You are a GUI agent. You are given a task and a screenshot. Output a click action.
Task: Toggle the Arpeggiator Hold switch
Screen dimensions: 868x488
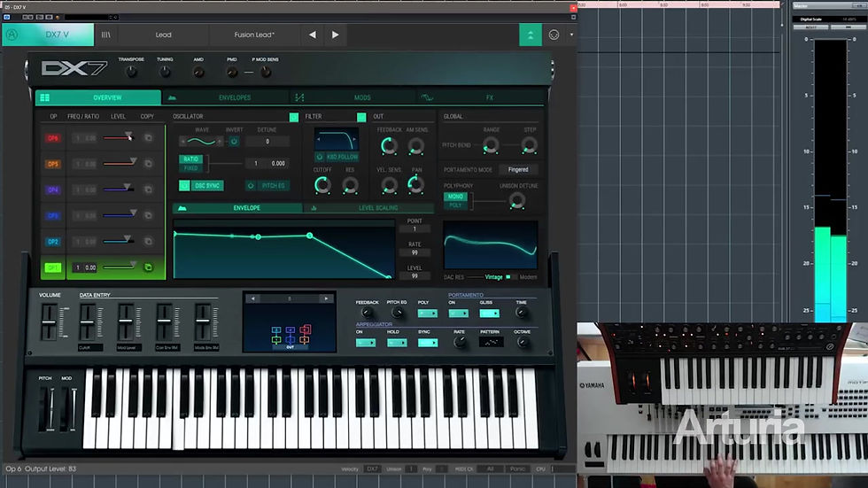(397, 343)
